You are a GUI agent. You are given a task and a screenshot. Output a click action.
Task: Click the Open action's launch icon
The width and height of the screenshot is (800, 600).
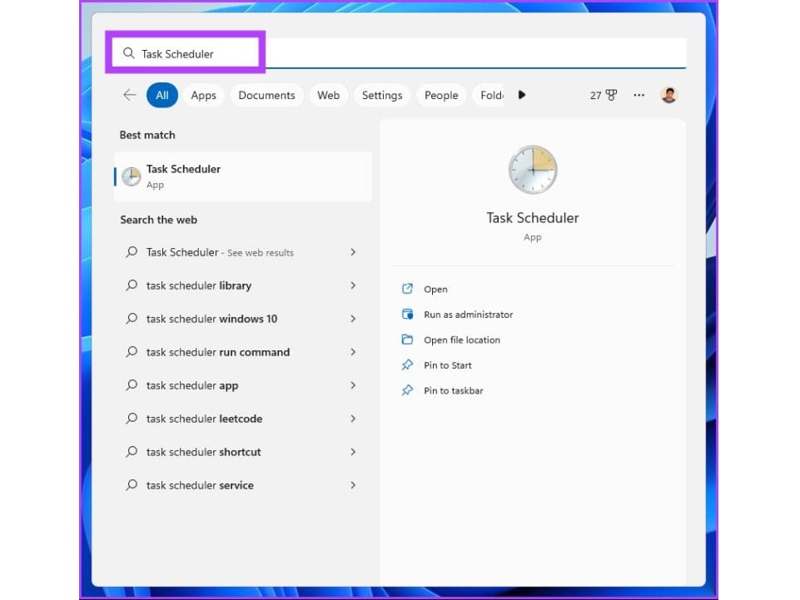click(x=407, y=289)
